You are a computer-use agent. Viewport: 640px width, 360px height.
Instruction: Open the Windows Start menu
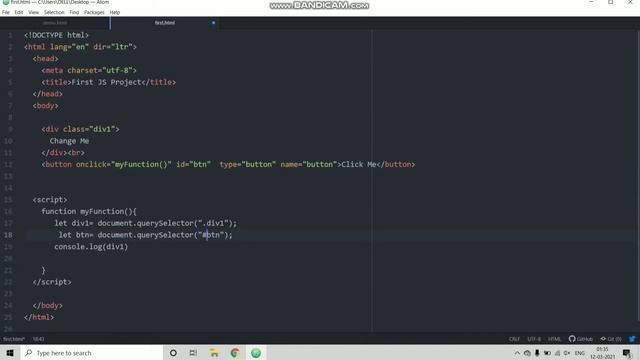pos(10,353)
